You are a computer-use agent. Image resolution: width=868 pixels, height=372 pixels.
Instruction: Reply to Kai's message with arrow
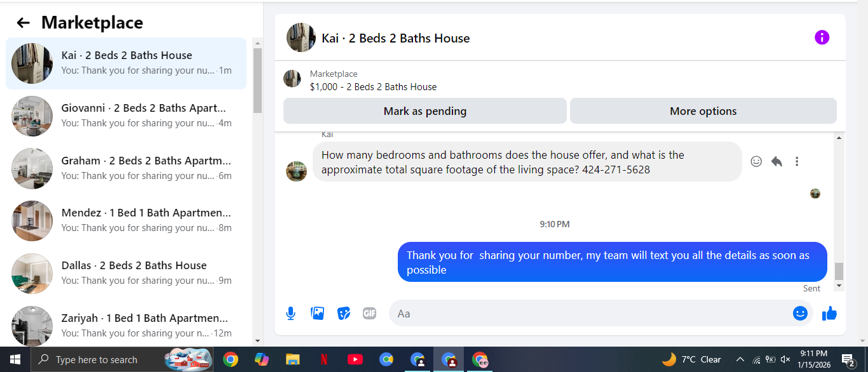[776, 161]
